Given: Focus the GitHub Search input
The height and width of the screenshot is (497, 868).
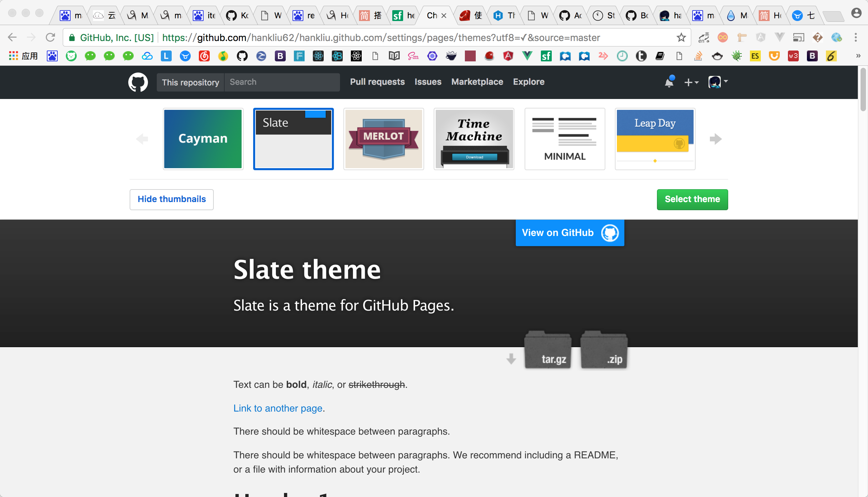Looking at the screenshot, I should tap(282, 82).
